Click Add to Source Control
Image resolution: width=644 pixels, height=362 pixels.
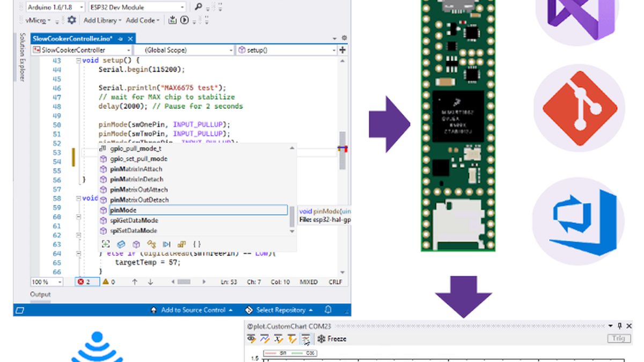click(192, 309)
